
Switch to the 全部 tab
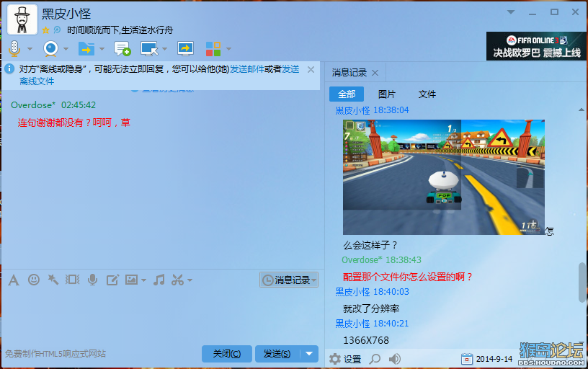click(347, 94)
